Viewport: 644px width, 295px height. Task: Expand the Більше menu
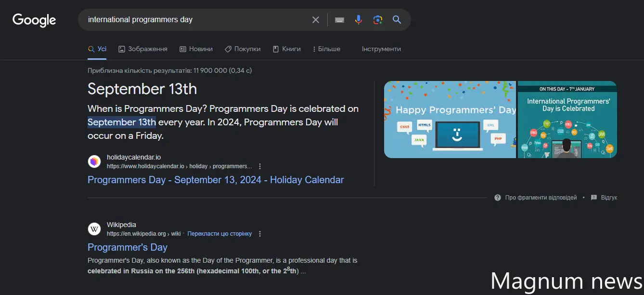pyautogui.click(x=326, y=49)
